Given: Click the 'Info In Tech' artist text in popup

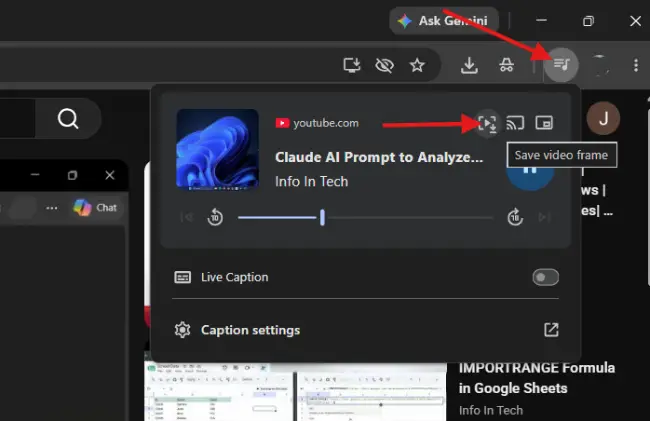Looking at the screenshot, I should (312, 181).
